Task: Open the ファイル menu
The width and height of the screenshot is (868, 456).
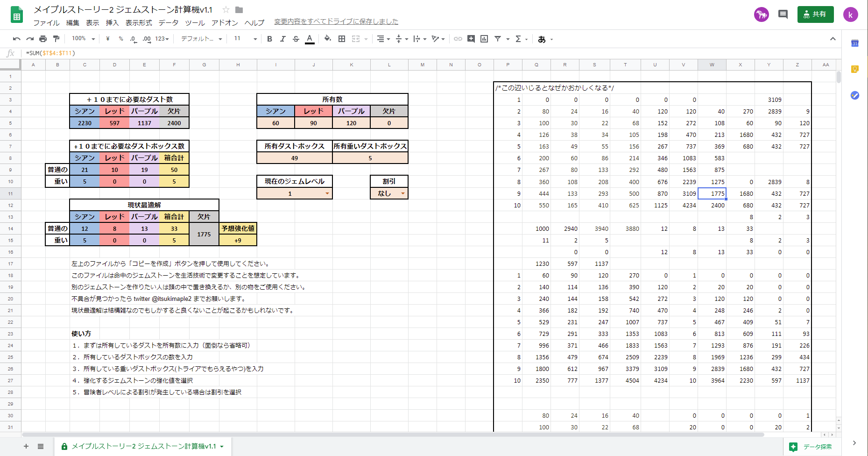Action: click(x=46, y=22)
